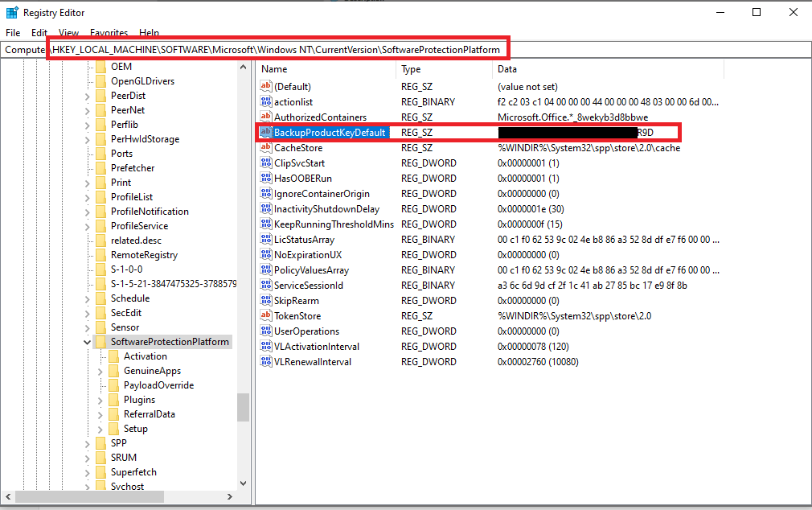Viewport: 812px width, 510px height.
Task: Click the (Default) string value icon
Action: [265, 86]
